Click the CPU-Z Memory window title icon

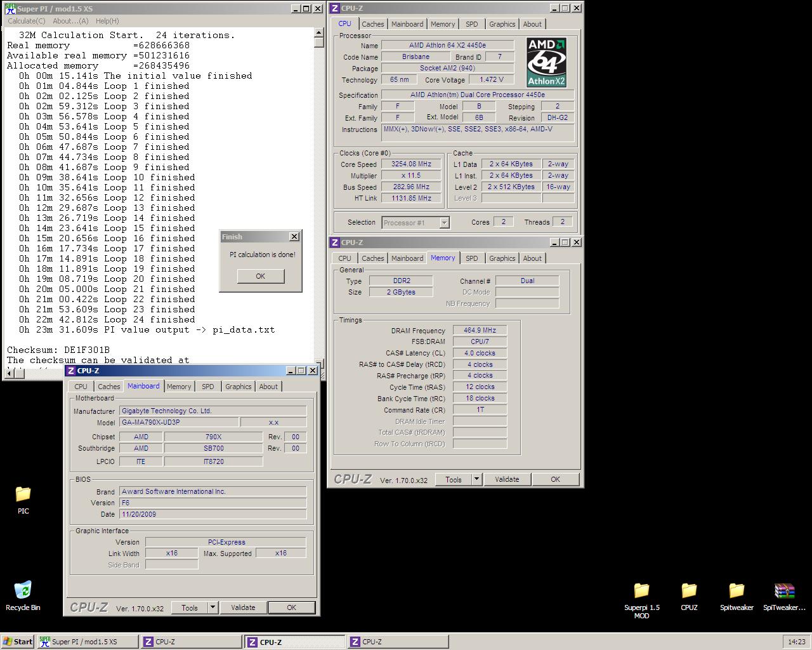point(335,242)
